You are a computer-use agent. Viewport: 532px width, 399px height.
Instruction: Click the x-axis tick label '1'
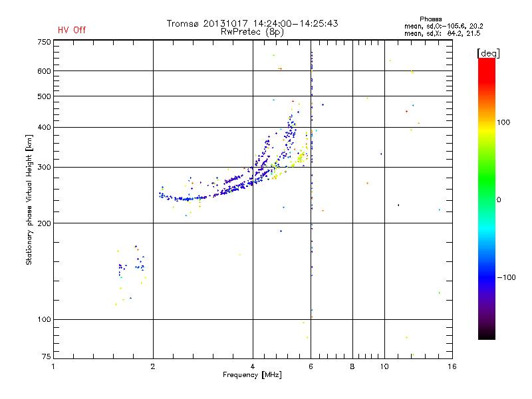pyautogui.click(x=53, y=366)
